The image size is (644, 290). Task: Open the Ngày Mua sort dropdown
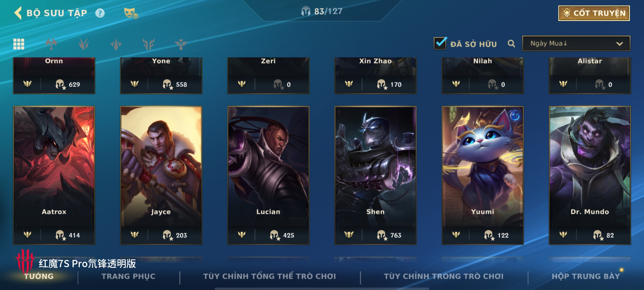pos(576,44)
